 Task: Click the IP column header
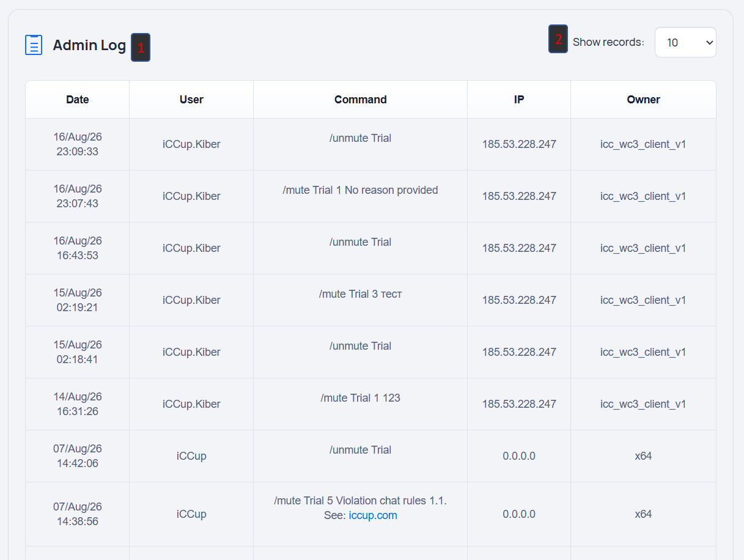pyautogui.click(x=519, y=100)
